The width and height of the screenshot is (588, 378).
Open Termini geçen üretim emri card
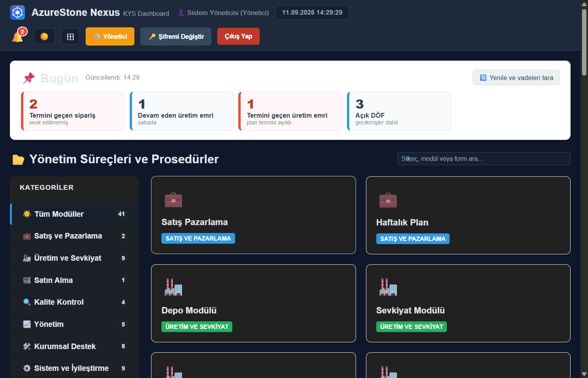point(290,111)
